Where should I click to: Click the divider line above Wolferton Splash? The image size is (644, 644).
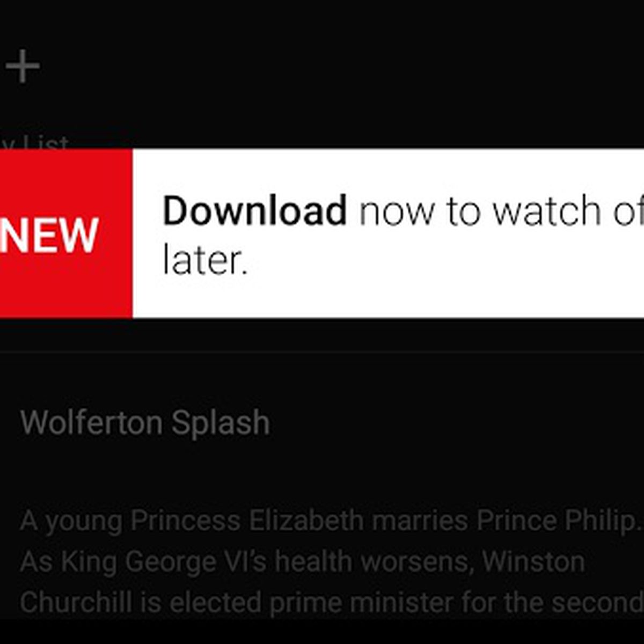[x=322, y=352]
